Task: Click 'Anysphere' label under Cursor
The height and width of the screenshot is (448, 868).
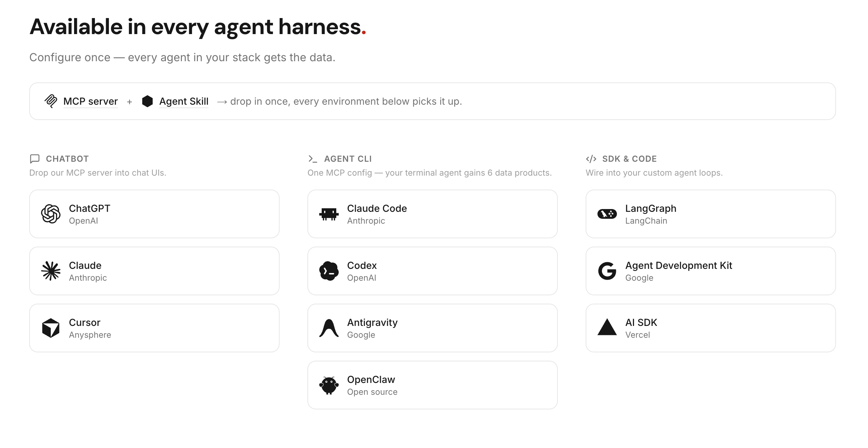Action: (x=90, y=335)
